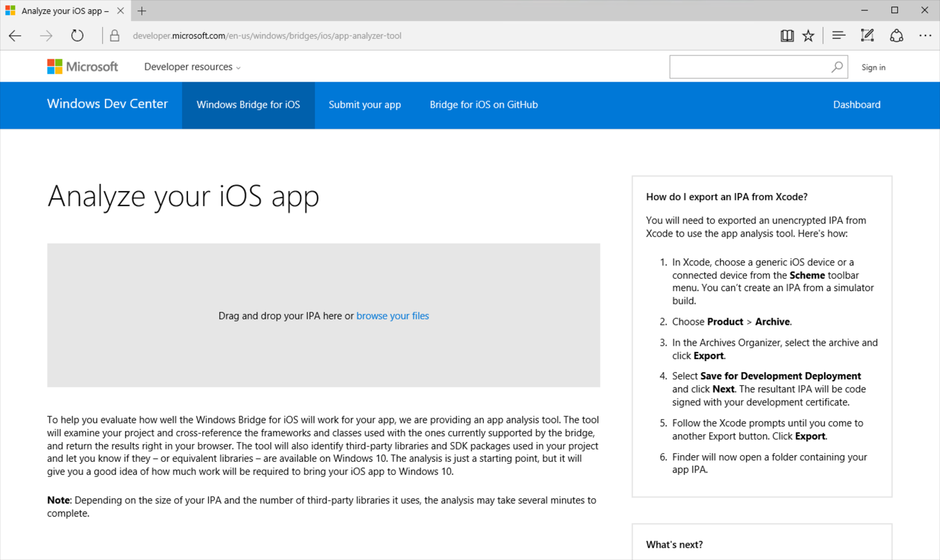Viewport: 940px width, 560px height.
Task: Click the search magnifier icon
Action: pyautogui.click(x=837, y=67)
